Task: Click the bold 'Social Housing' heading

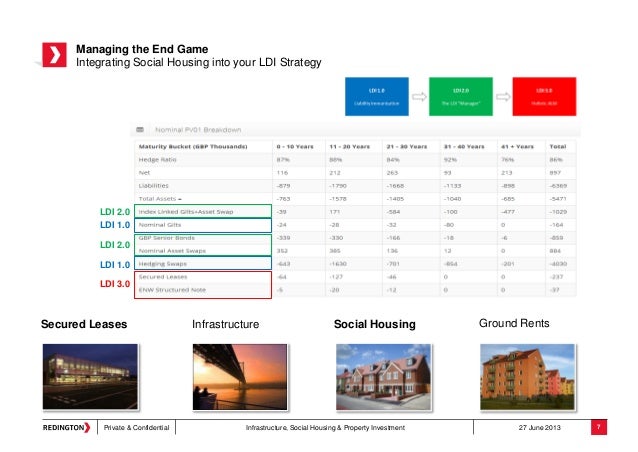Action: 374,324
